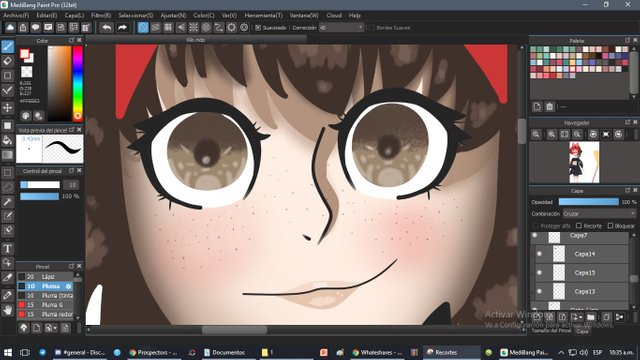Select the rectangular Selection tool

(7, 173)
